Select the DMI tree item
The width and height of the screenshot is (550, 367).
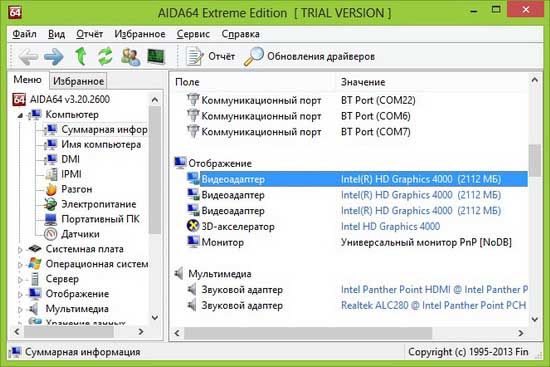click(71, 159)
